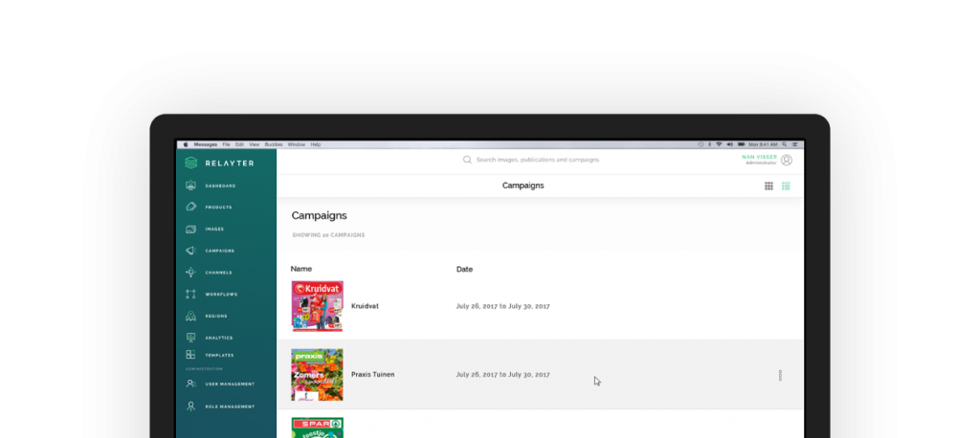Switch to list view

click(x=786, y=186)
